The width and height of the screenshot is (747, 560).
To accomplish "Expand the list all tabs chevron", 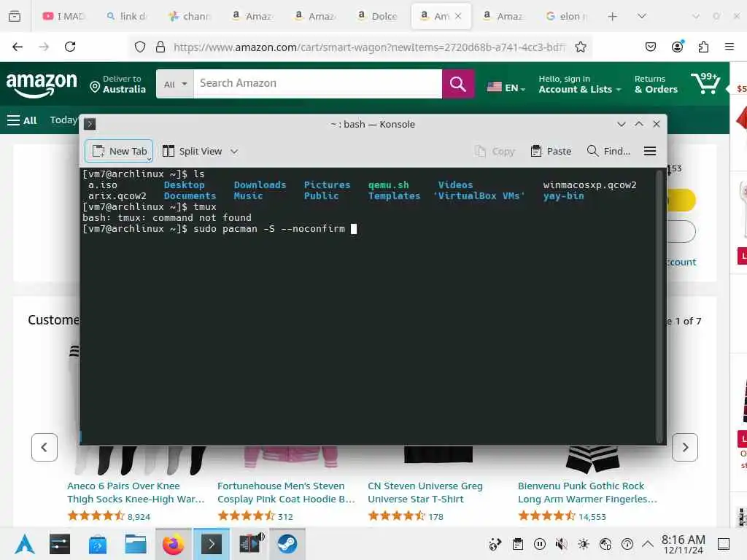I will coord(642,16).
